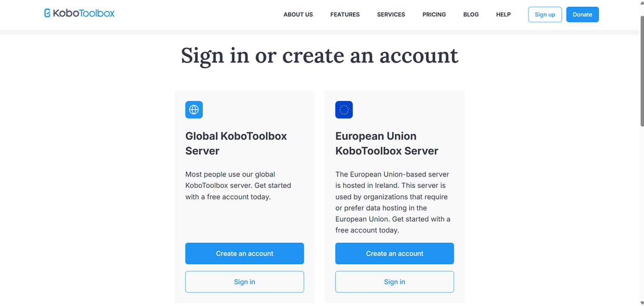Sign in to the Global KoboToolbox Server

click(244, 282)
